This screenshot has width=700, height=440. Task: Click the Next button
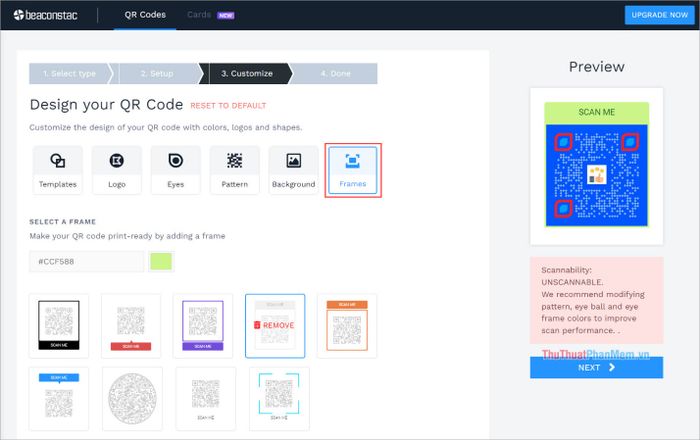(596, 368)
